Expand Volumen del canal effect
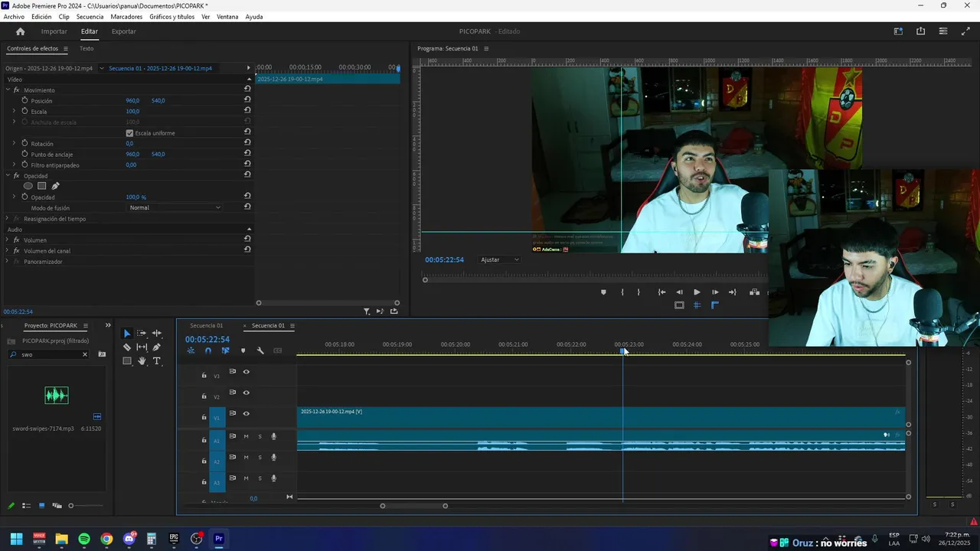980x551 pixels. coord(8,250)
